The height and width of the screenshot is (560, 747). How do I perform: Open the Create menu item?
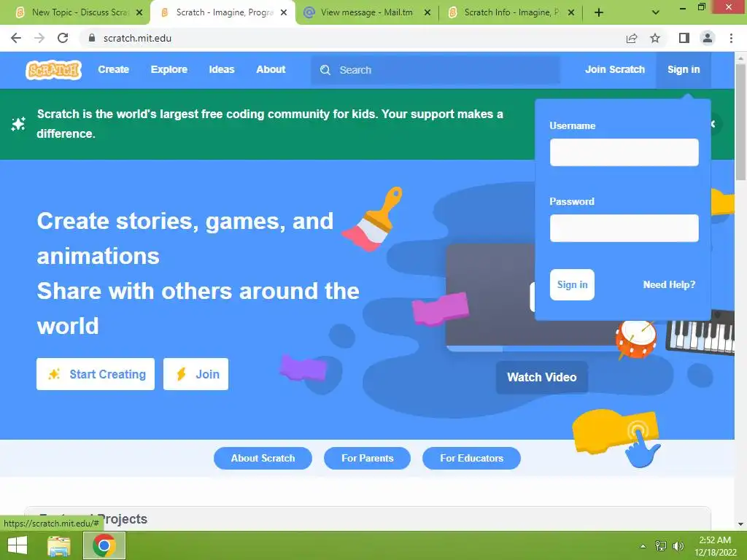(x=113, y=69)
